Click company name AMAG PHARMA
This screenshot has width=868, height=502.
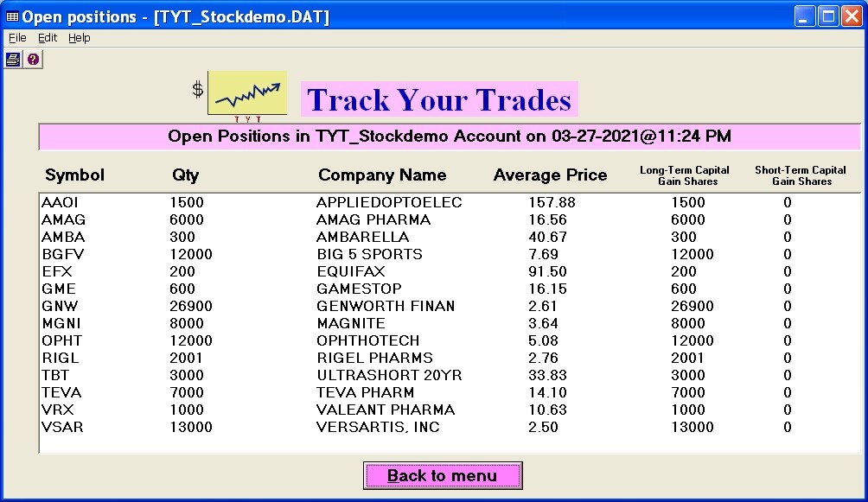pyautogui.click(x=373, y=219)
